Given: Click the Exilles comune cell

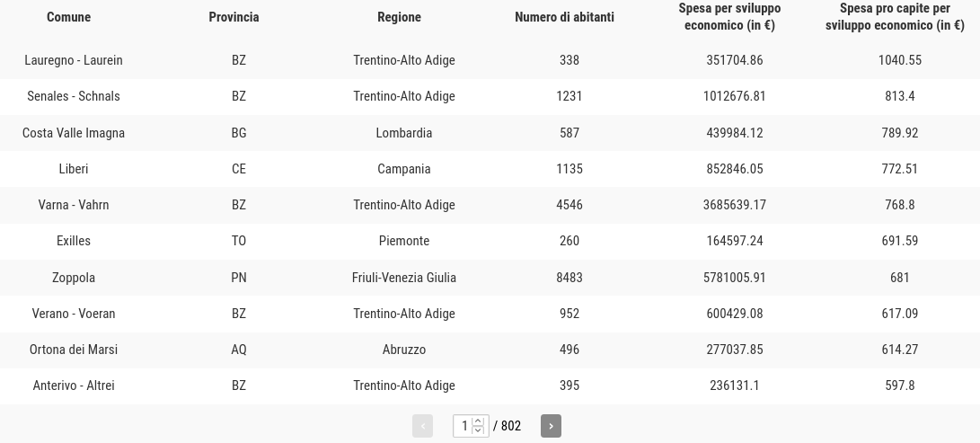Looking at the screenshot, I should [x=73, y=241].
